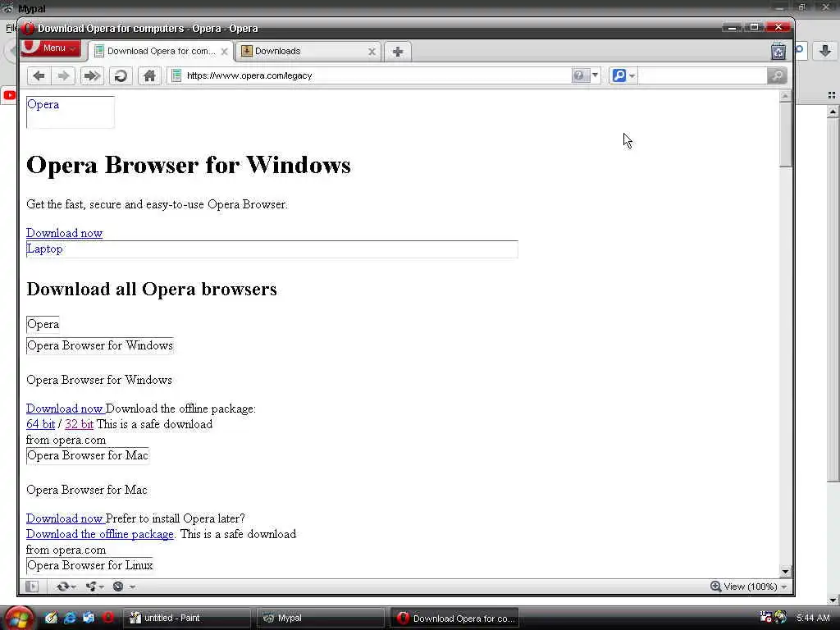This screenshot has width=840, height=630.
Task: Click the first system tray icon
Action: coord(765,617)
